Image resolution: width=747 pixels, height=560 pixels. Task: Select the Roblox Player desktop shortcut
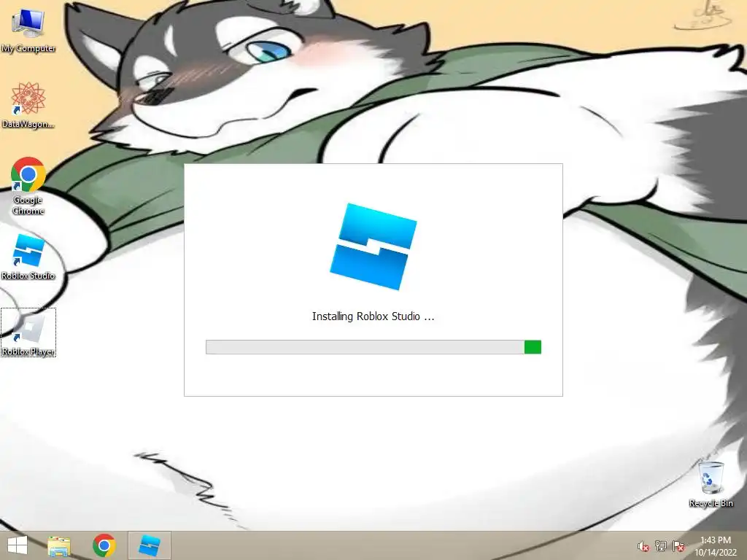[x=28, y=332]
